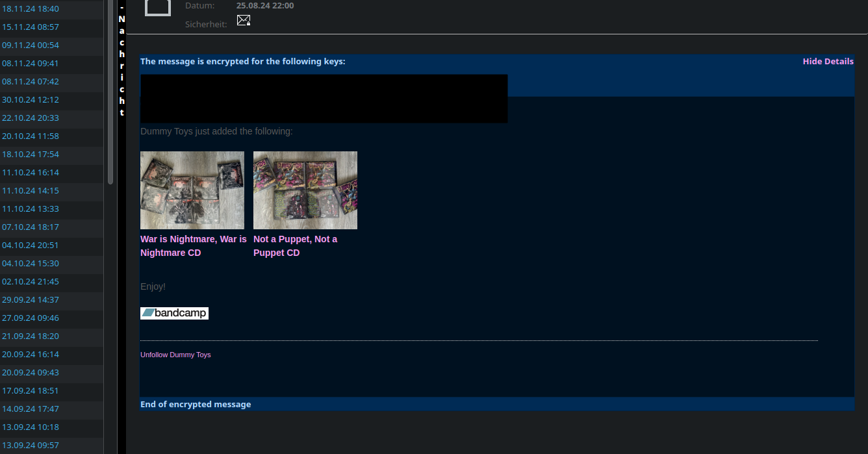The image size is (868, 454).
Task: Select message dated 20.10.24 11:58
Action: (52, 136)
